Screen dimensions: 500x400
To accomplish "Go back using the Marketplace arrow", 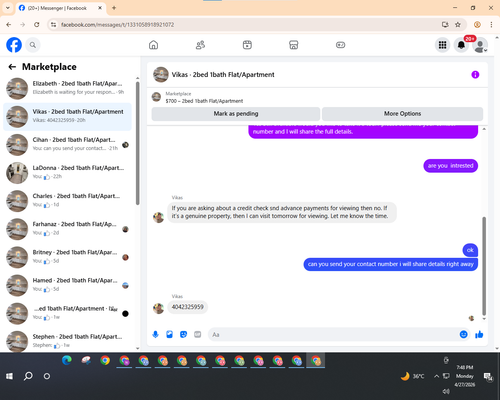I will pyautogui.click(x=12, y=67).
